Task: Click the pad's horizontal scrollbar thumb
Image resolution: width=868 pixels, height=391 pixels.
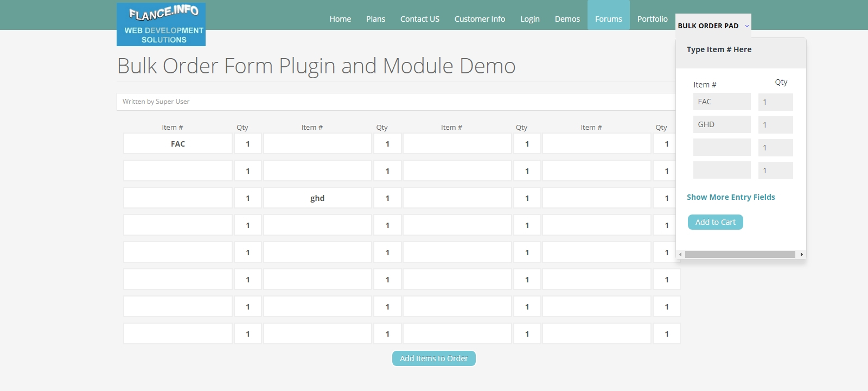Action: 740,255
